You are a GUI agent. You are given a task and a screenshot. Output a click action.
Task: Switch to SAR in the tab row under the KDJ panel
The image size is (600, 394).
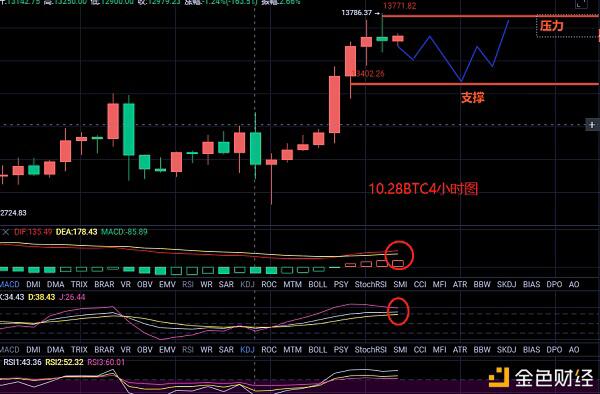point(226,350)
